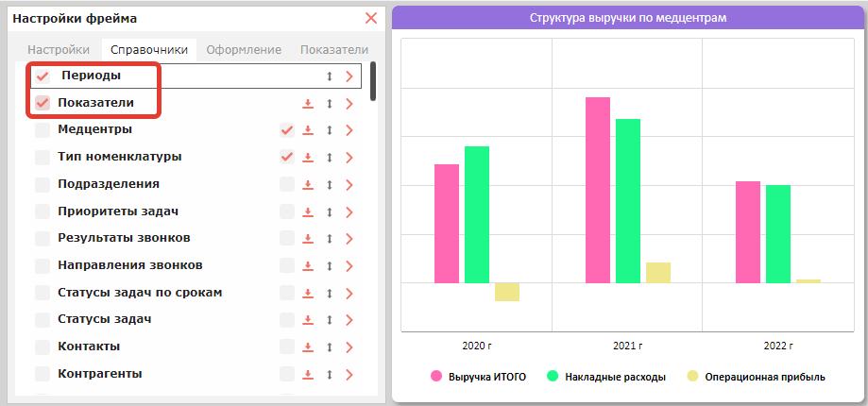The width and height of the screenshot is (868, 406).
Task: Click sort arrows icon in Статусы задач по срокам row
Action: coord(330,293)
